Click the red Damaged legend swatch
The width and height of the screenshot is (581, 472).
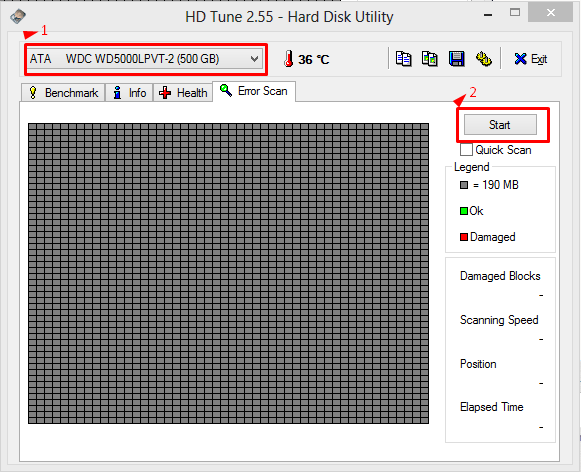point(464,237)
